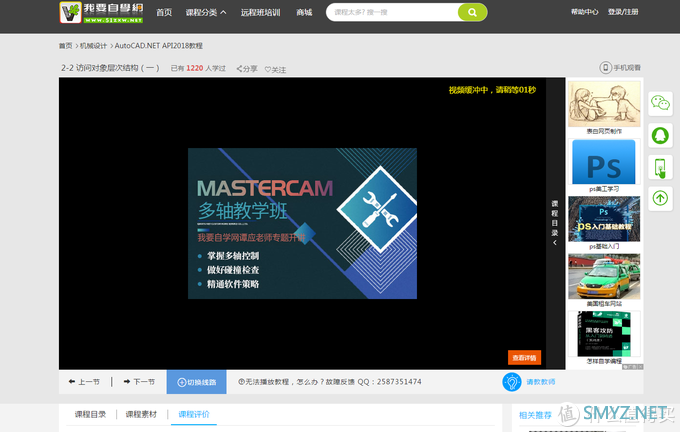The height and width of the screenshot is (432, 680).
Task: Click the mobile phone floating sidebar icon
Action: [x=660, y=167]
